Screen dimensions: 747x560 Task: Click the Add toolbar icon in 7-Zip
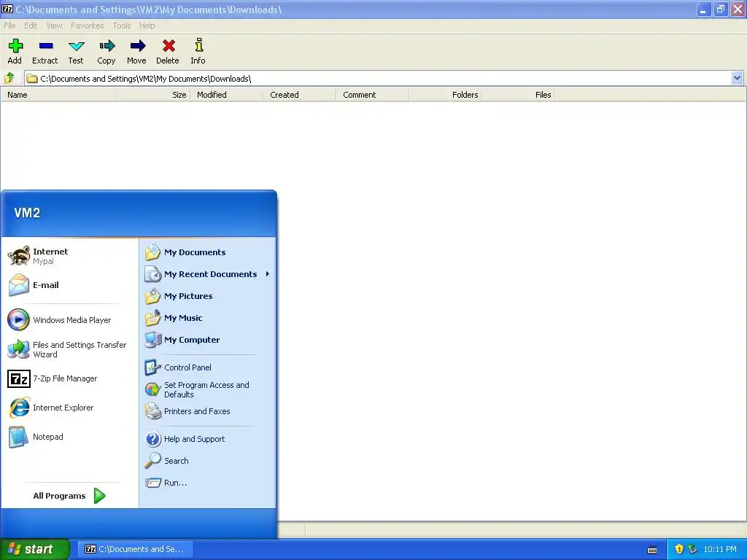(x=15, y=51)
